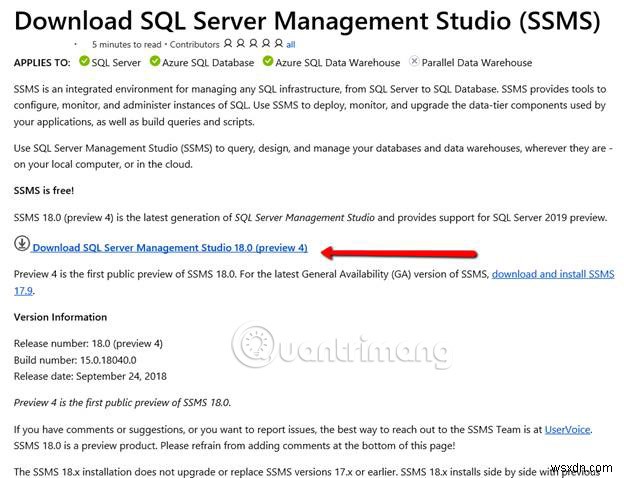Viewport: 624px width, 478px height.
Task: Click the 'Parallel Data Warehouse' label
Action: tap(477, 63)
